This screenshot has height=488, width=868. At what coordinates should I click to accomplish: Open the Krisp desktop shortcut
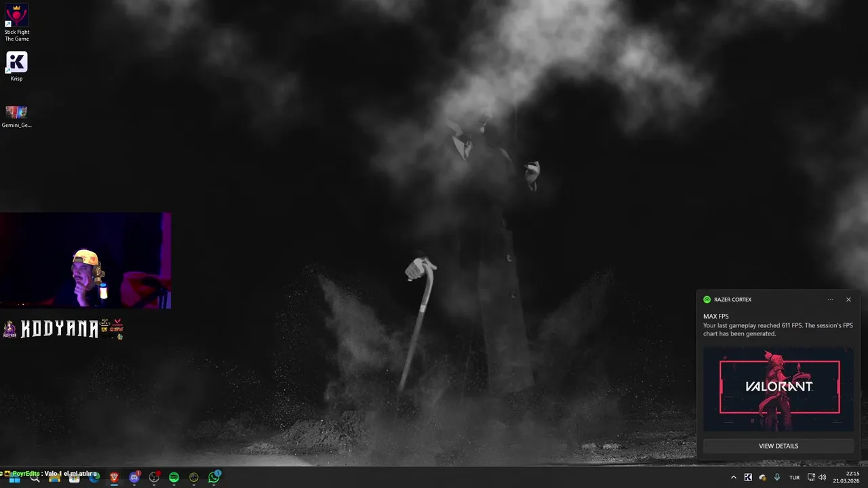tap(16, 66)
